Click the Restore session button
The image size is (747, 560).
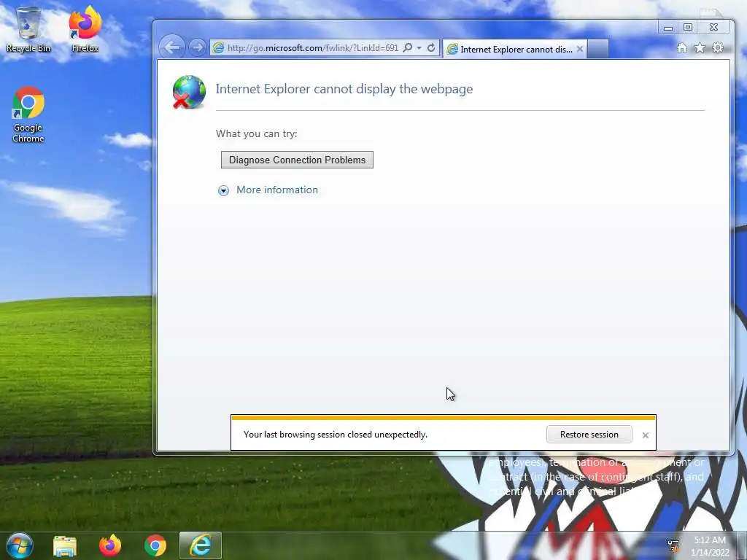(589, 435)
